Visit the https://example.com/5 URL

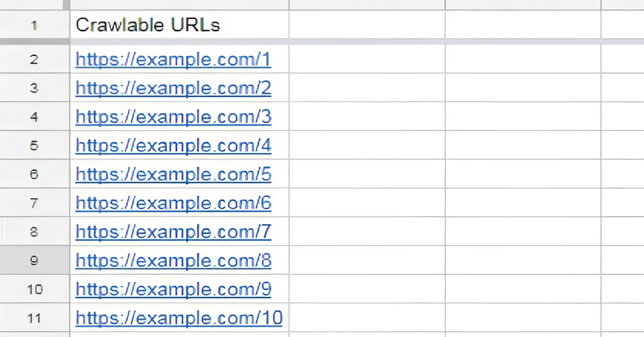173,174
